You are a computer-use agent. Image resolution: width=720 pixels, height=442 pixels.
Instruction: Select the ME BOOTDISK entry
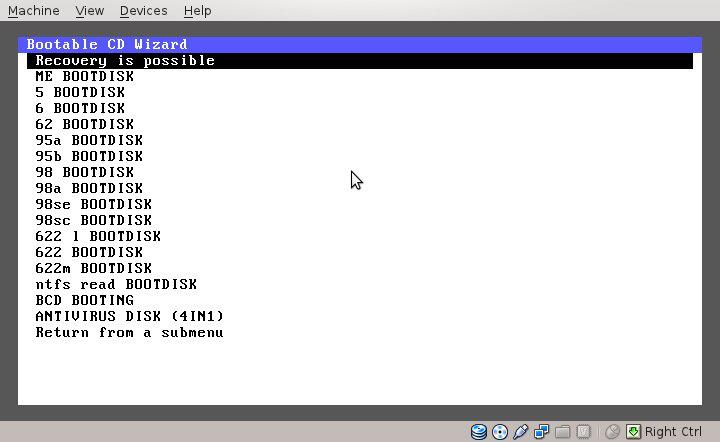pyautogui.click(x=84, y=76)
